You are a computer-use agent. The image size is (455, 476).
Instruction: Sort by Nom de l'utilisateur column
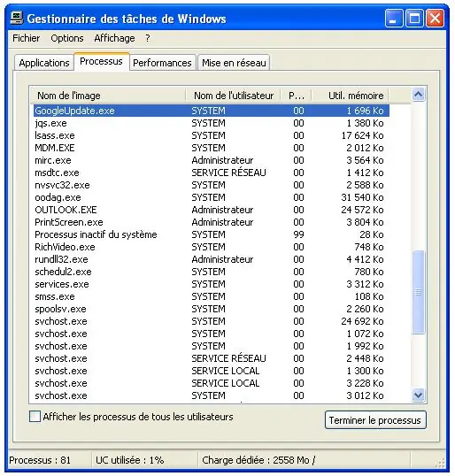[x=233, y=96]
